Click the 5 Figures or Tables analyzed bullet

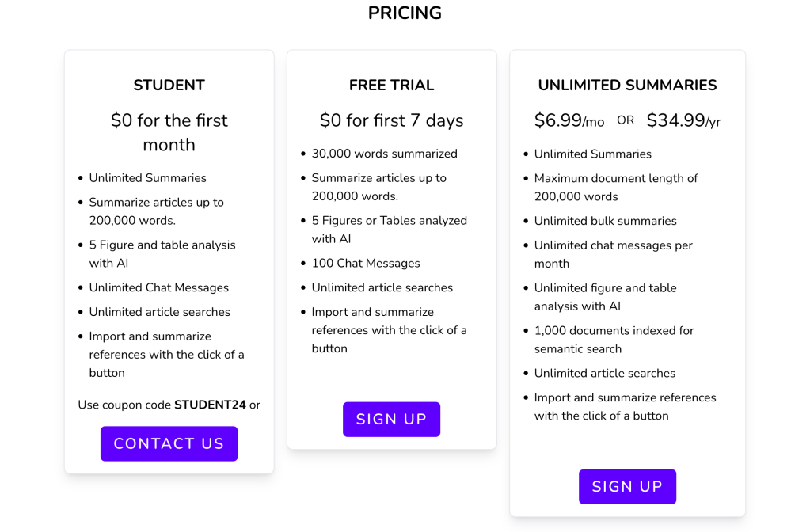(x=388, y=230)
